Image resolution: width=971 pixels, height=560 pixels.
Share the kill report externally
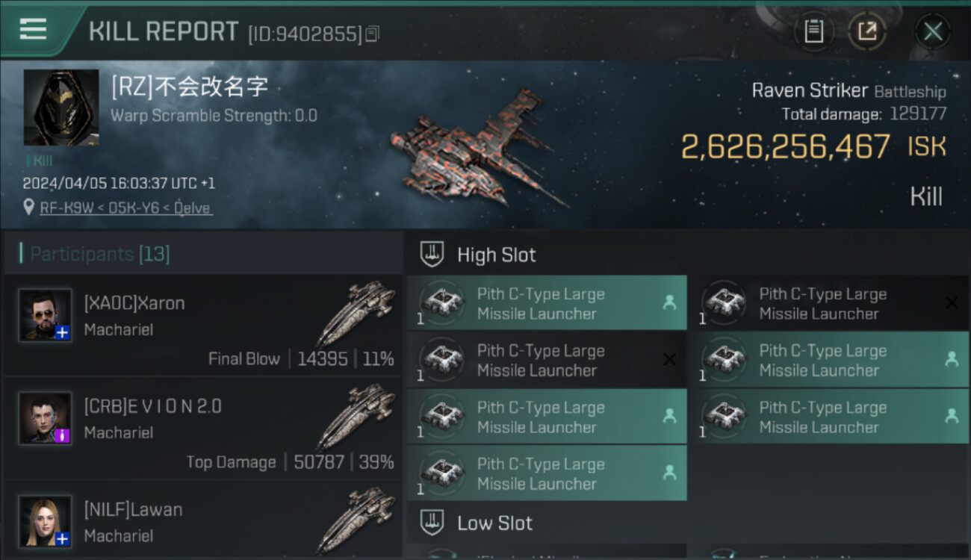(x=866, y=31)
